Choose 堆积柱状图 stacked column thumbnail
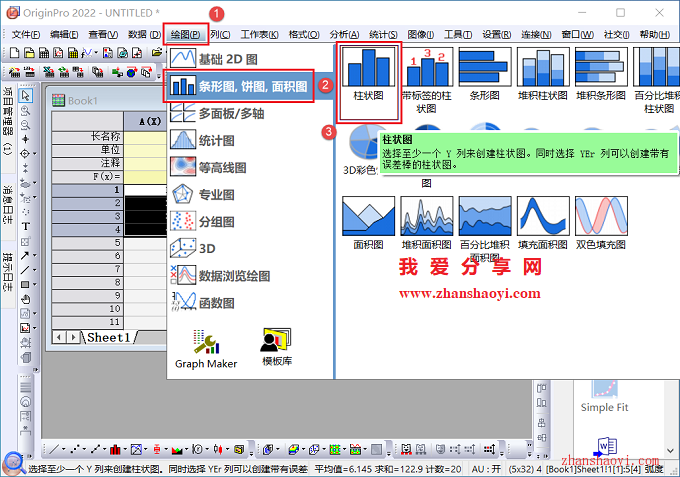The height and width of the screenshot is (477, 680). click(x=543, y=74)
